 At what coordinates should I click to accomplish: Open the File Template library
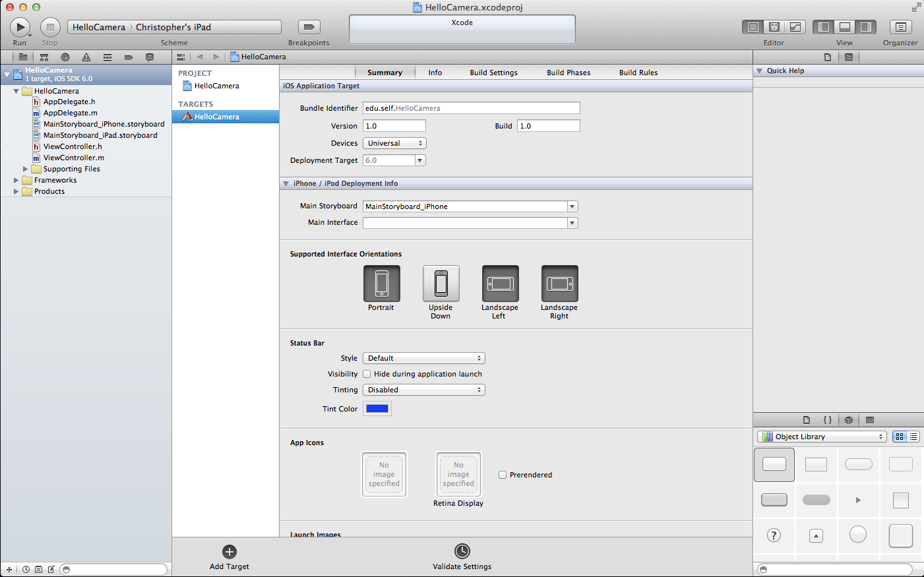(807, 420)
